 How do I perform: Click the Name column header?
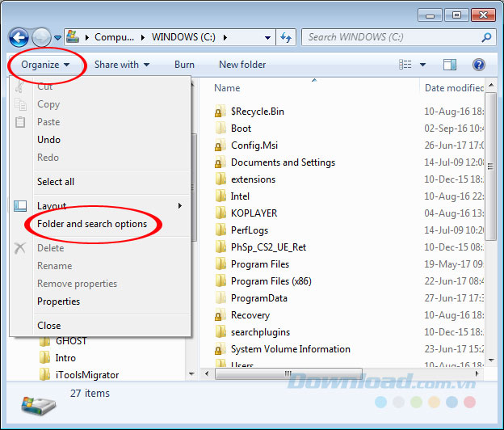click(x=227, y=88)
